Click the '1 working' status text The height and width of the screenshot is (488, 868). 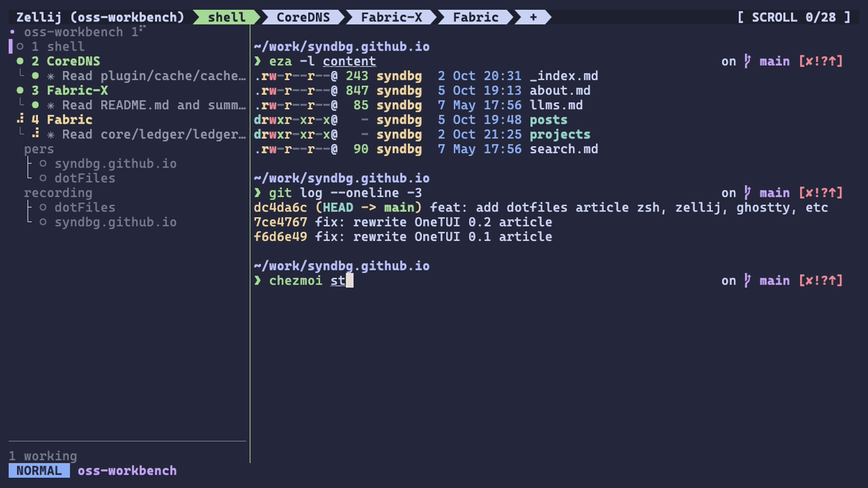[x=43, y=456]
